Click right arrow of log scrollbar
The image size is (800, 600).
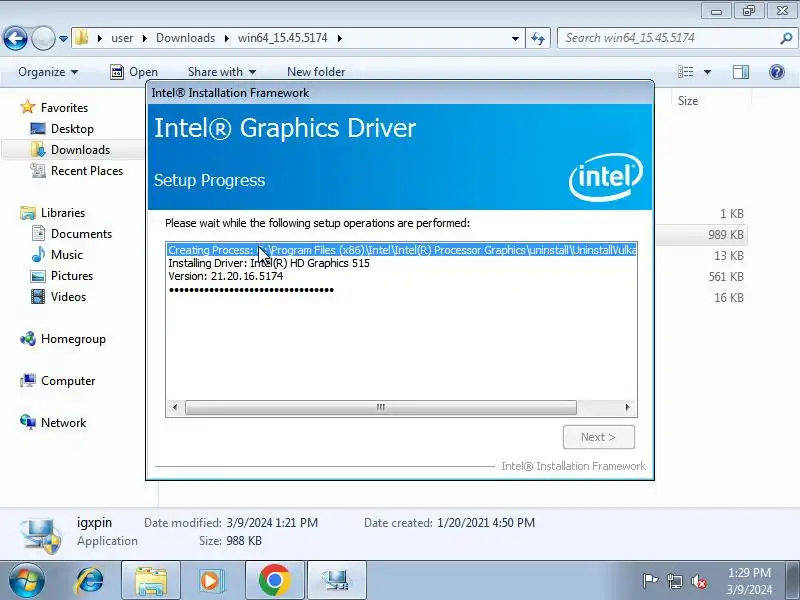click(x=628, y=407)
